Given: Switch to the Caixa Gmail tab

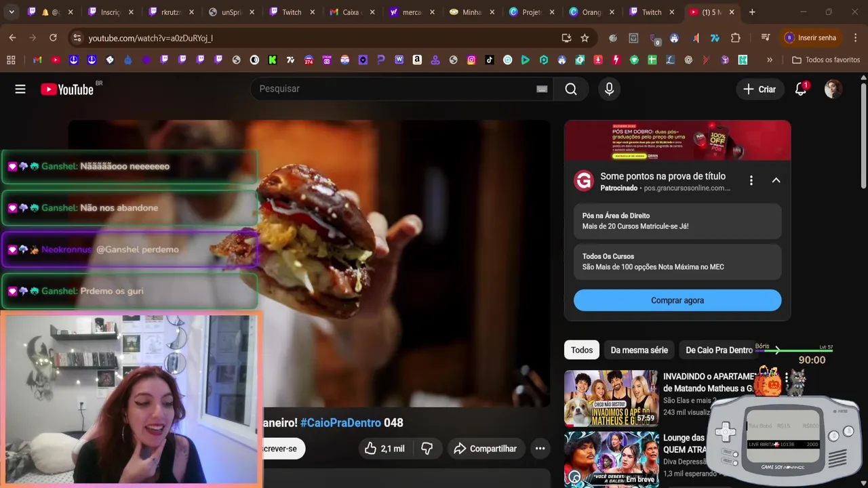Looking at the screenshot, I should tap(351, 12).
